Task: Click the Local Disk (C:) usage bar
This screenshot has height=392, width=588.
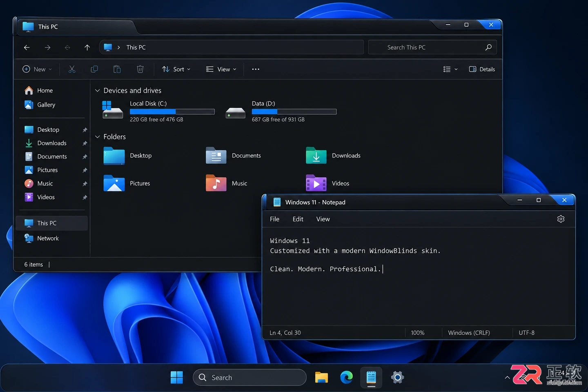Action: click(x=172, y=112)
